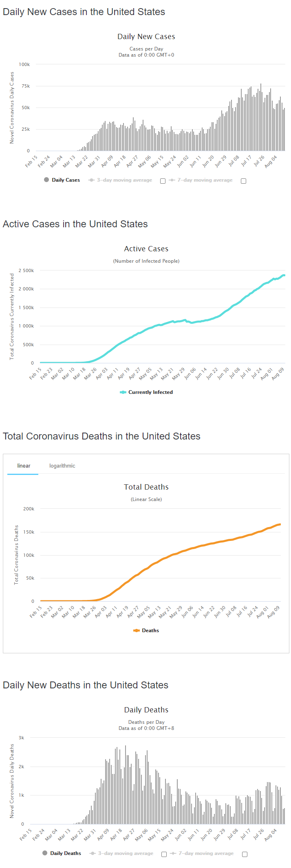Click the end of the teal Active Cases line
291x868 pixels.
point(284,275)
